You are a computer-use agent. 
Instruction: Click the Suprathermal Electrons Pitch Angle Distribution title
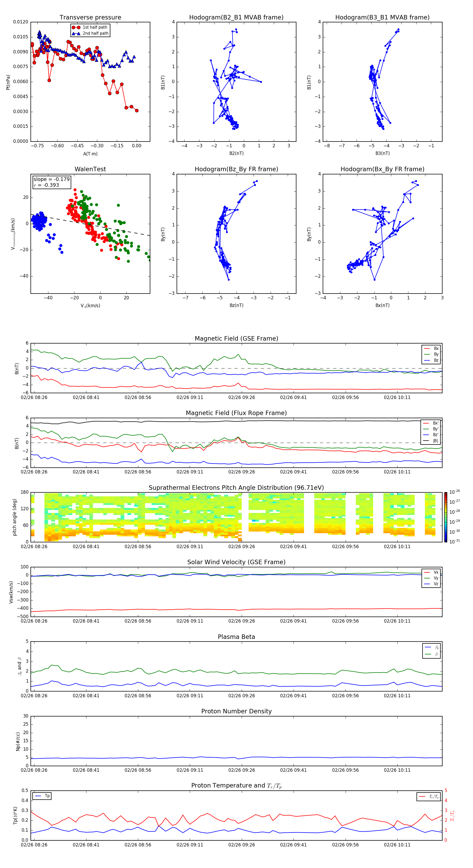(236, 488)
